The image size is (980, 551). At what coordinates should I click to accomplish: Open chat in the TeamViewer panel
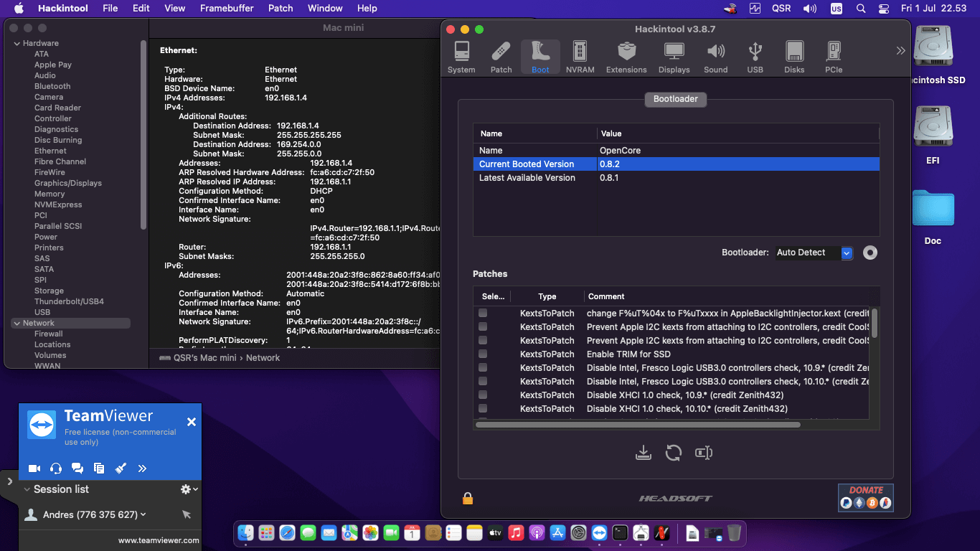(x=77, y=468)
